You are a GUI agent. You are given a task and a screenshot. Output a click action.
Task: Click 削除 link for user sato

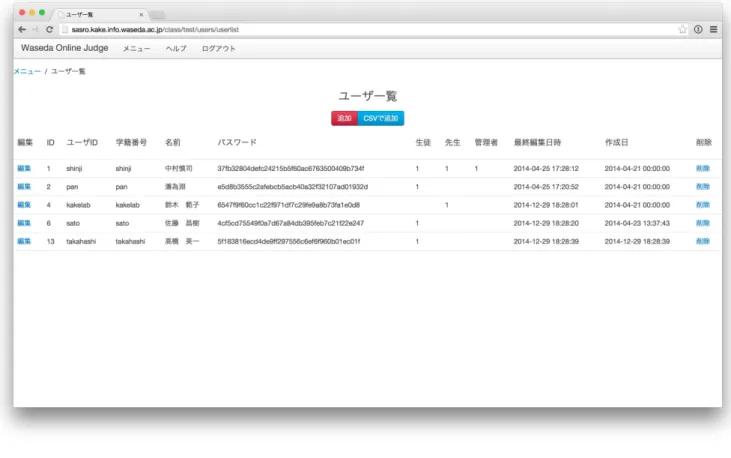703,223
